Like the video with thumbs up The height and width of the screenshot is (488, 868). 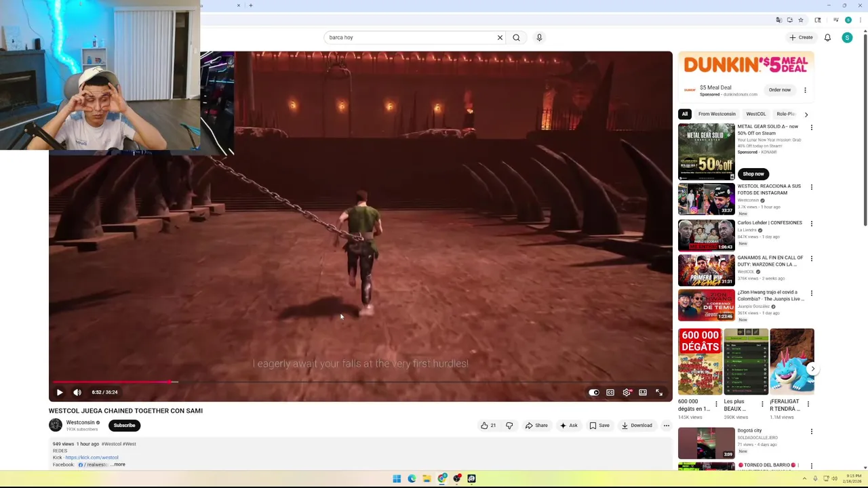(488, 426)
